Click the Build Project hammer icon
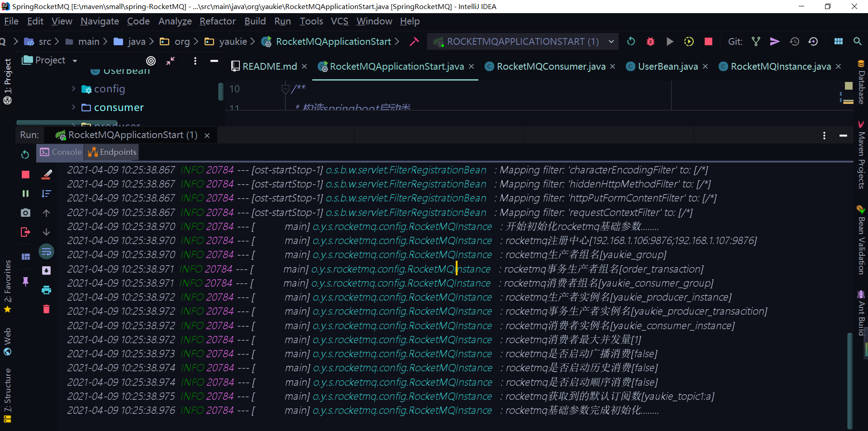This screenshot has width=868, height=431. click(414, 42)
